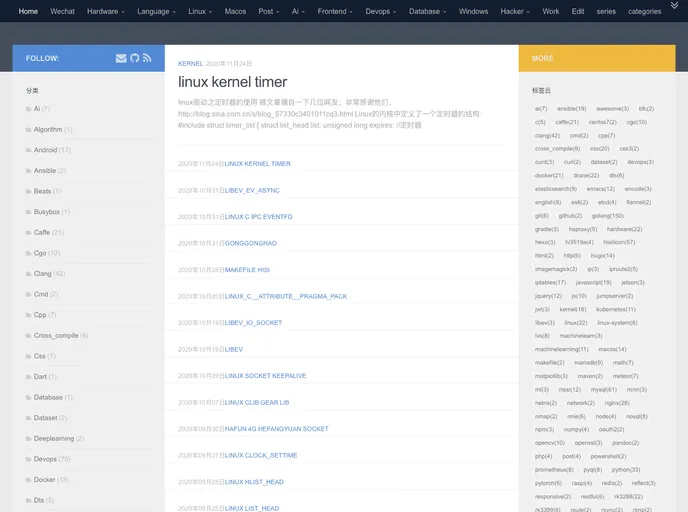
Task: Open the 'linux kernel timer' headline
Action: click(x=233, y=82)
